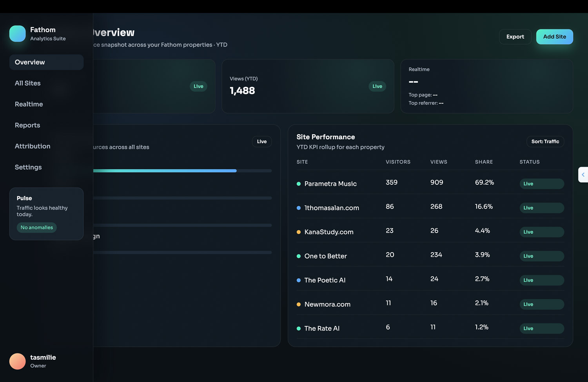
Task: Sort table by Visitors column header
Action: click(398, 162)
